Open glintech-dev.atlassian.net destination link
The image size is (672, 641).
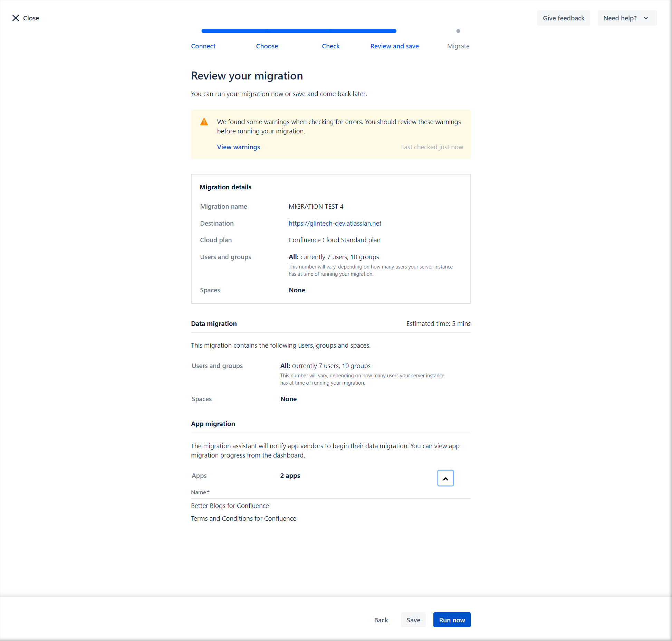(335, 223)
